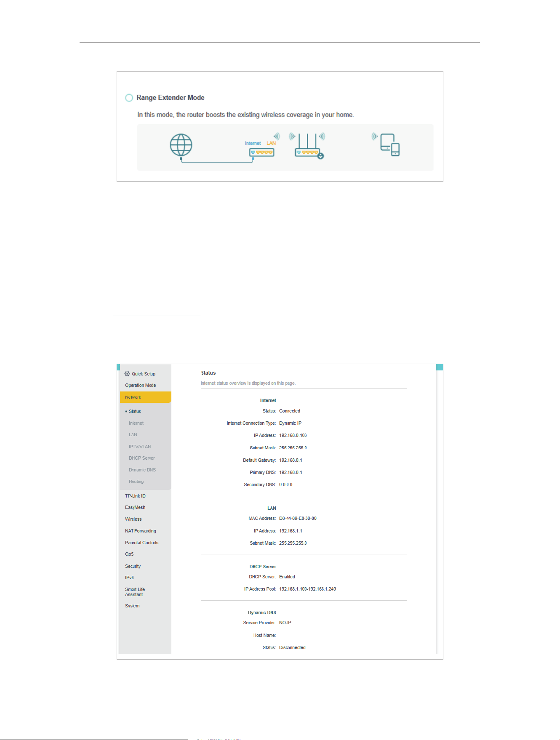This screenshot has height=740, width=560.
Task: Open TP-Link ID in the sidebar
Action: click(x=135, y=496)
